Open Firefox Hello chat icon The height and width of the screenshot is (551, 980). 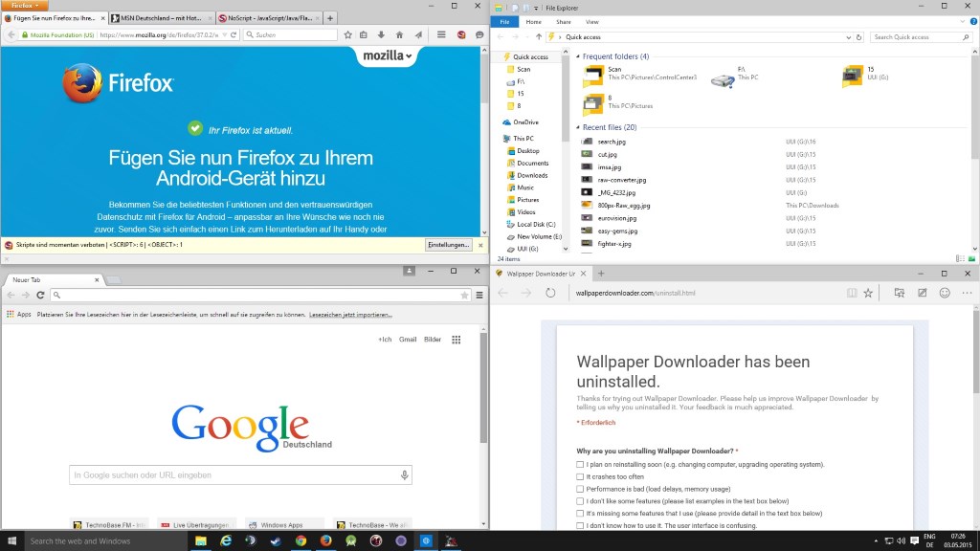(x=479, y=35)
